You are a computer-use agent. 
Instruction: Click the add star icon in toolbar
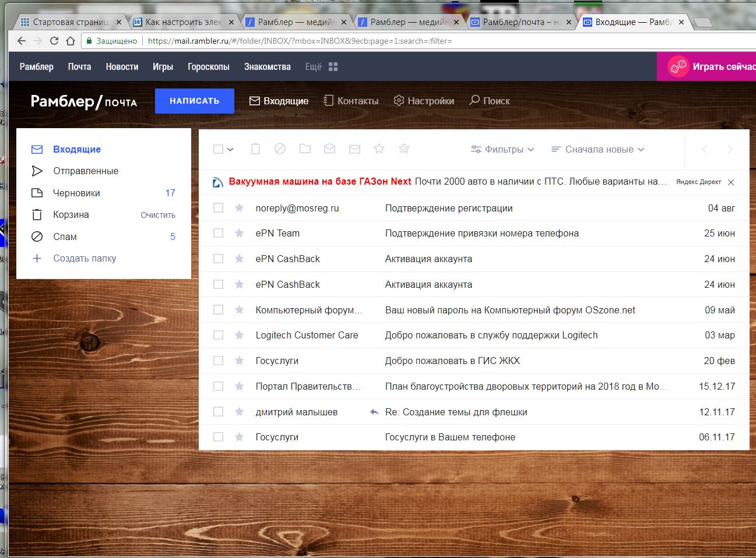coord(379,149)
